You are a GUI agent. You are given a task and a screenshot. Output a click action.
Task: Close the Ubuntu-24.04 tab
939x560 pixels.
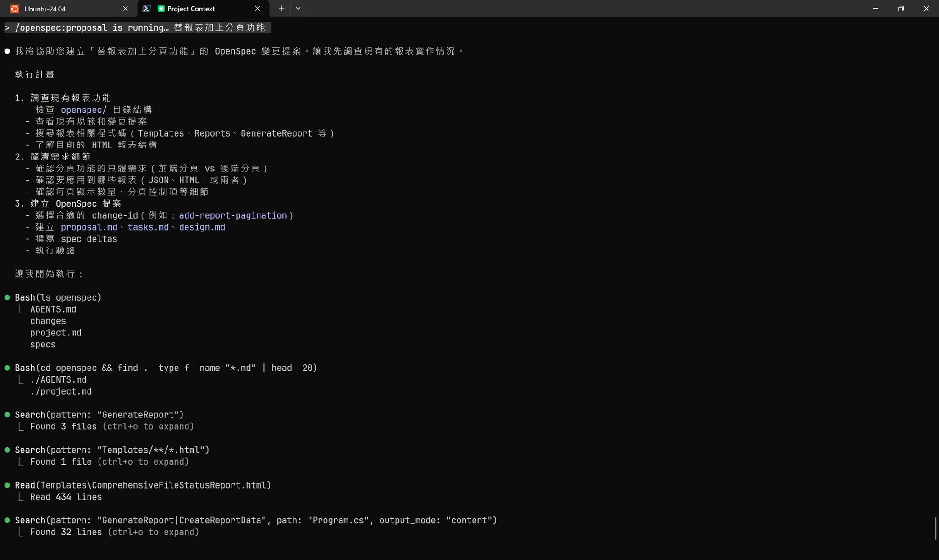125,9
